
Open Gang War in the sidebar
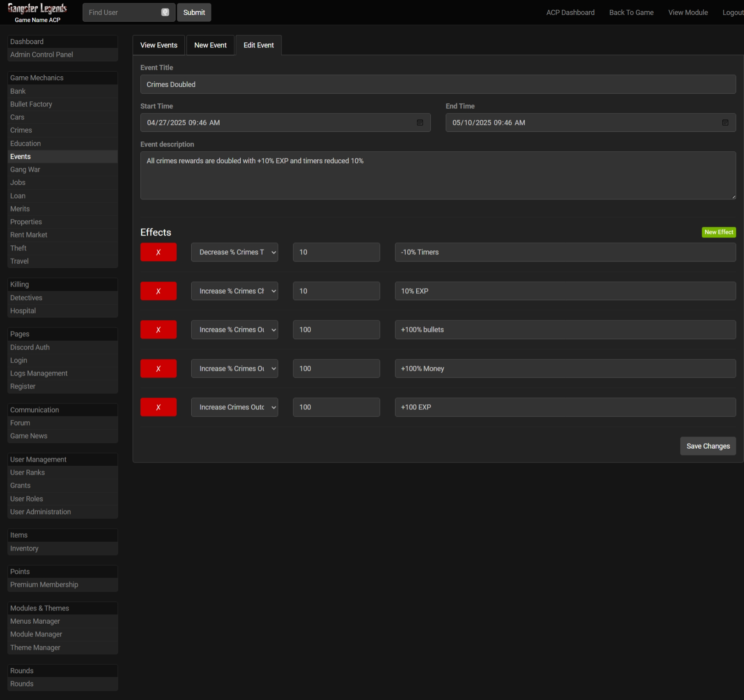click(x=25, y=169)
